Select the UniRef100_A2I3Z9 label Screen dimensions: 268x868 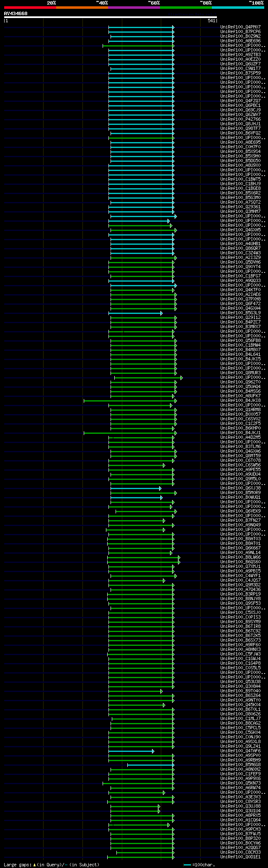coord(240,257)
